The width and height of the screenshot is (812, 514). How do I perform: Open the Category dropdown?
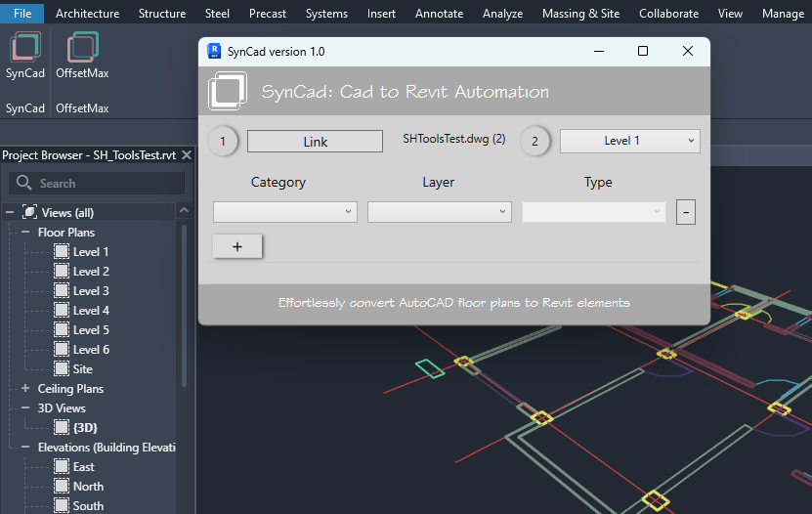coord(284,212)
